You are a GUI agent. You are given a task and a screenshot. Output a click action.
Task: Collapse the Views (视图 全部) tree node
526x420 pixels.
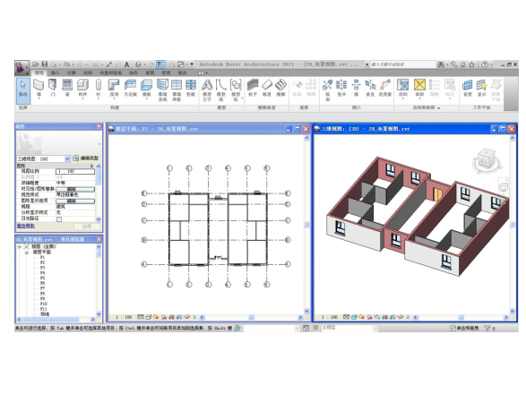point(20,246)
